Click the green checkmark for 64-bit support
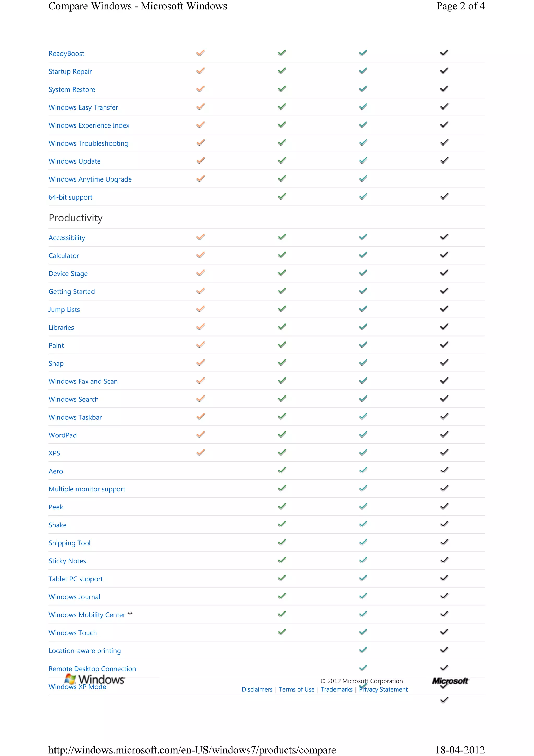The image size is (534, 756). pos(282,197)
